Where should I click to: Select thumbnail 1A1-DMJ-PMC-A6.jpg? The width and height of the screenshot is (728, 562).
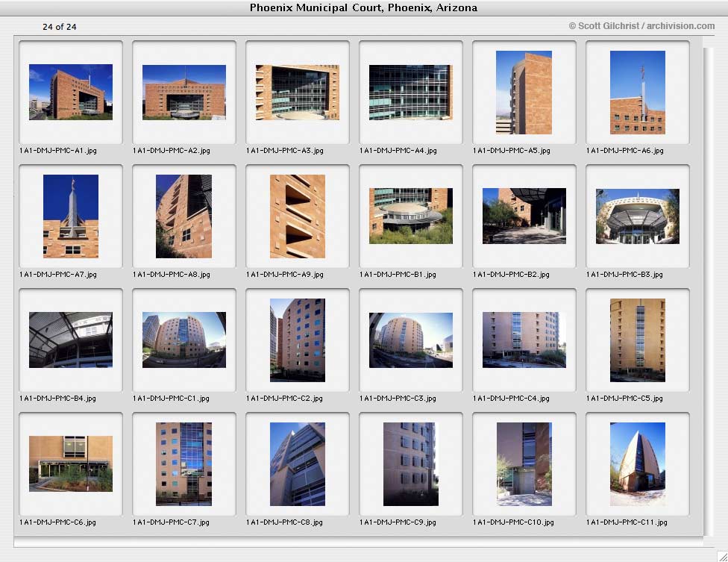point(638,93)
